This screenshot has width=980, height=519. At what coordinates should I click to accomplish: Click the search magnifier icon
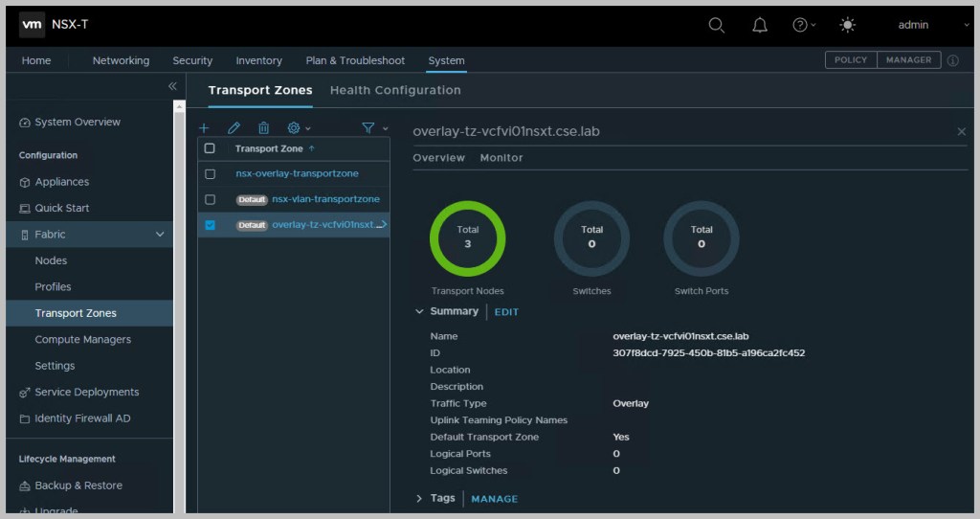click(716, 25)
